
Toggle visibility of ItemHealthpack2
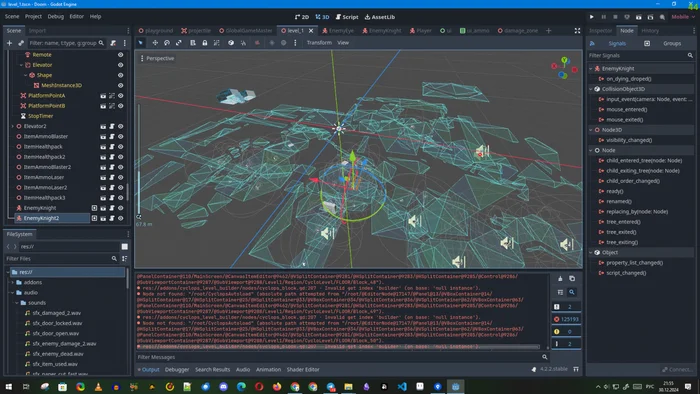(x=121, y=157)
